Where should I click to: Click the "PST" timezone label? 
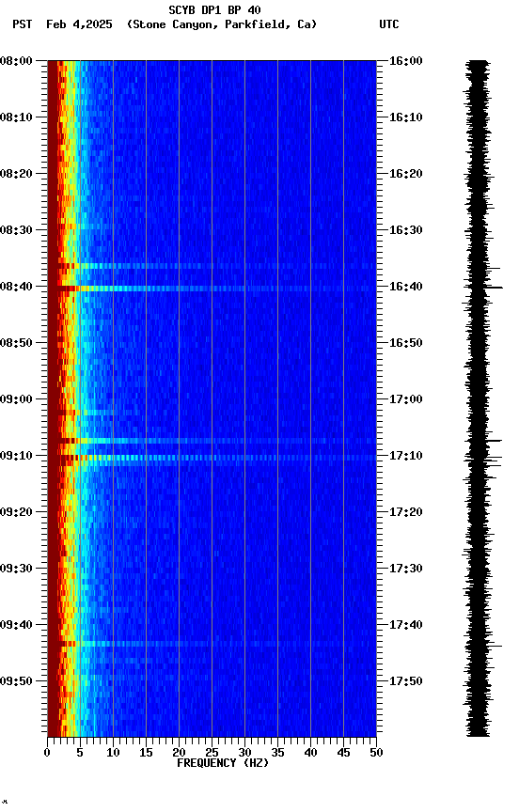click(23, 24)
